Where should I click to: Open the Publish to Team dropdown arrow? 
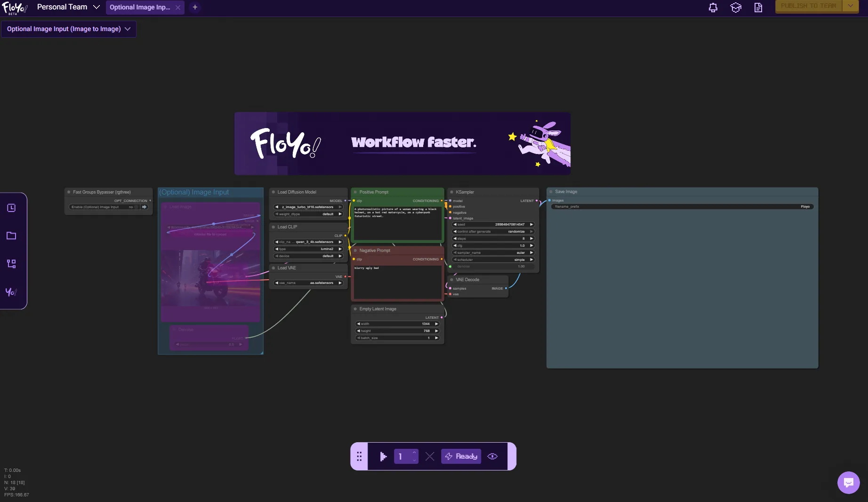pyautogui.click(x=851, y=6)
